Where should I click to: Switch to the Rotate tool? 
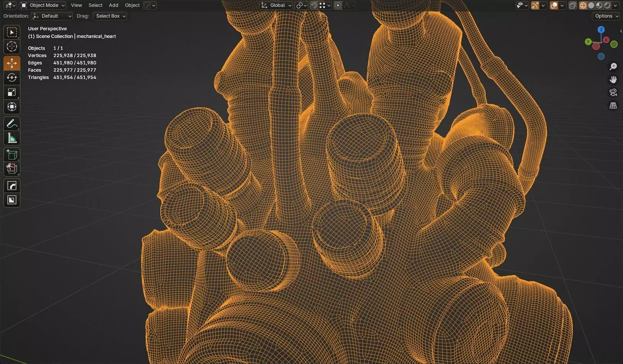(12, 78)
